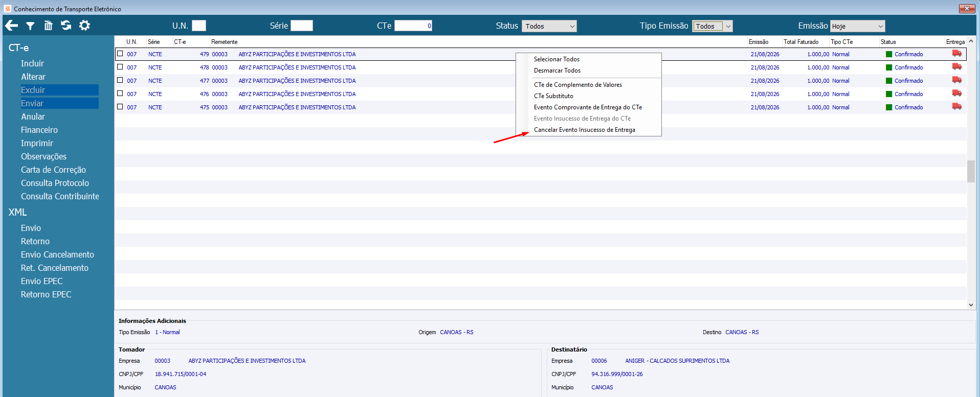This screenshot has width=980, height=397.
Task: Click Envio Cancelamento
Action: (57, 254)
